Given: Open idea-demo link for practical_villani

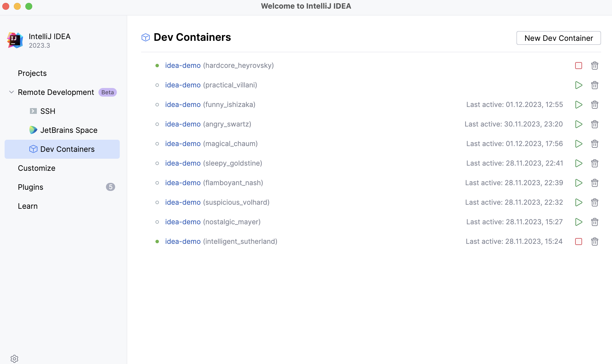Looking at the screenshot, I should pos(183,85).
